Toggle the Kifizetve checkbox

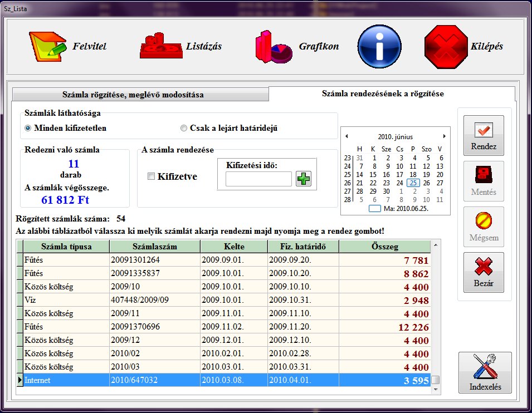[151, 176]
